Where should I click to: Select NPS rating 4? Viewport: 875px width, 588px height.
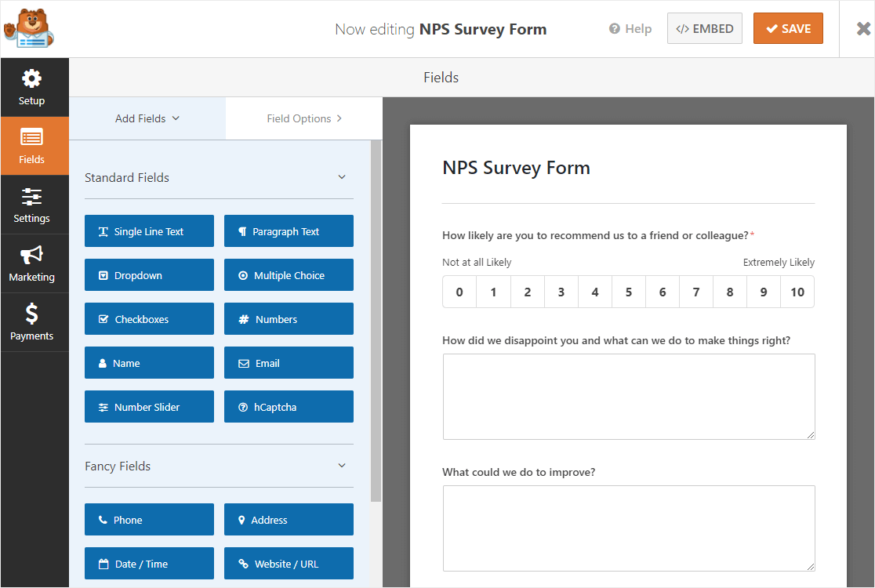595,292
